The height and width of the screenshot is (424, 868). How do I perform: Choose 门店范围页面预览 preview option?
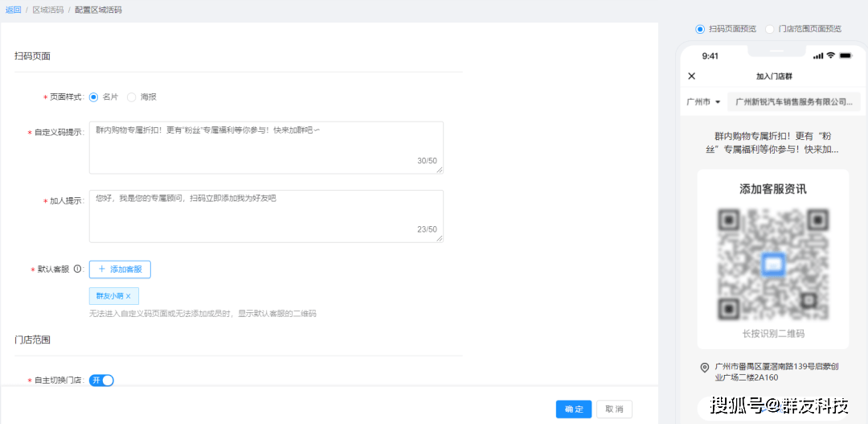pos(770,29)
